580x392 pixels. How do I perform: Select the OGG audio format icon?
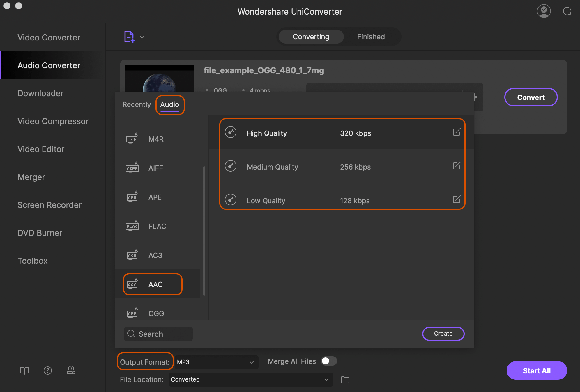click(132, 312)
